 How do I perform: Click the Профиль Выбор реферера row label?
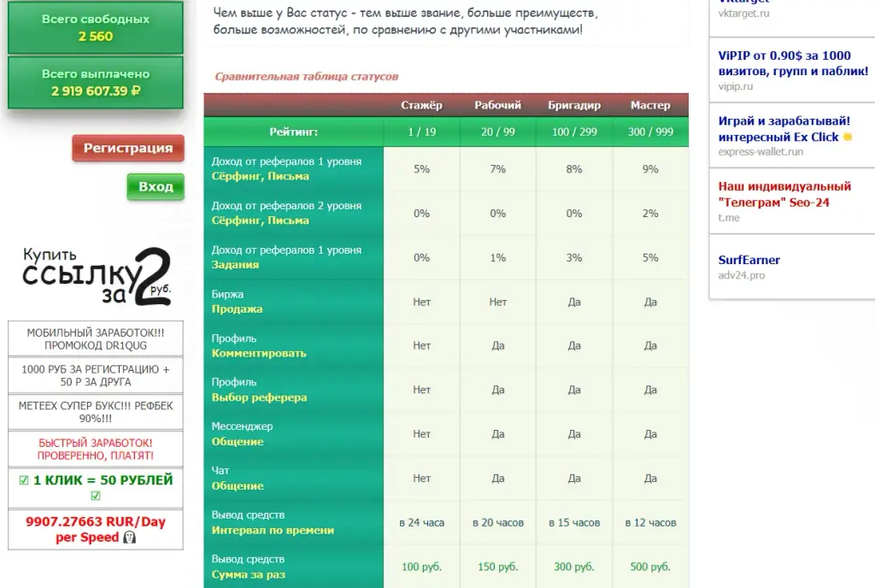coord(294,390)
